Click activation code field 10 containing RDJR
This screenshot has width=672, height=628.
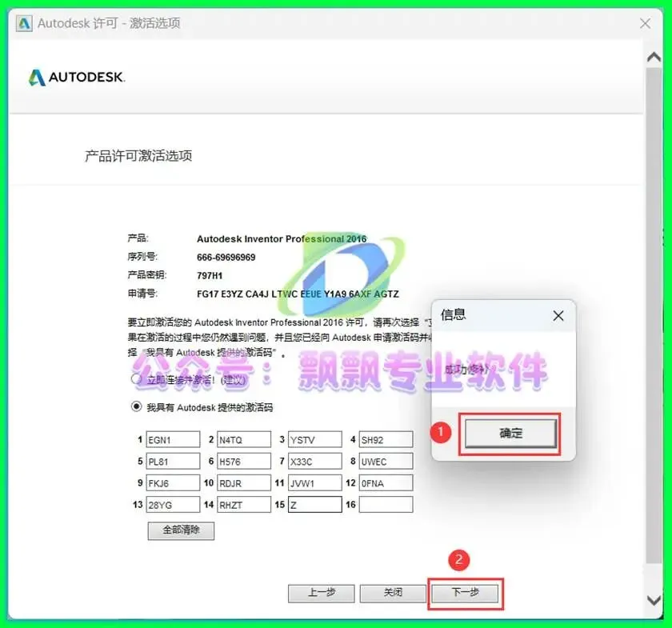point(244,482)
